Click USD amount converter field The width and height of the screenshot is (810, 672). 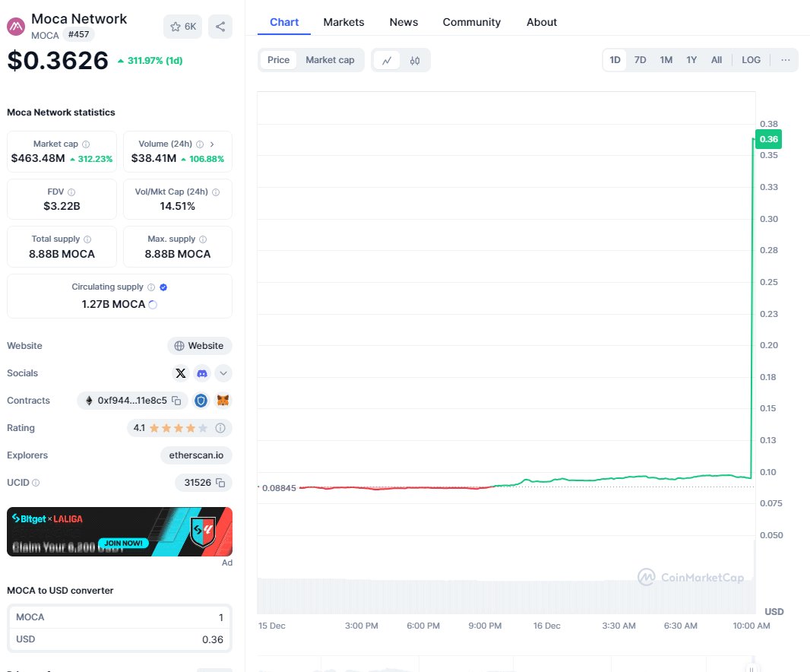click(x=119, y=639)
